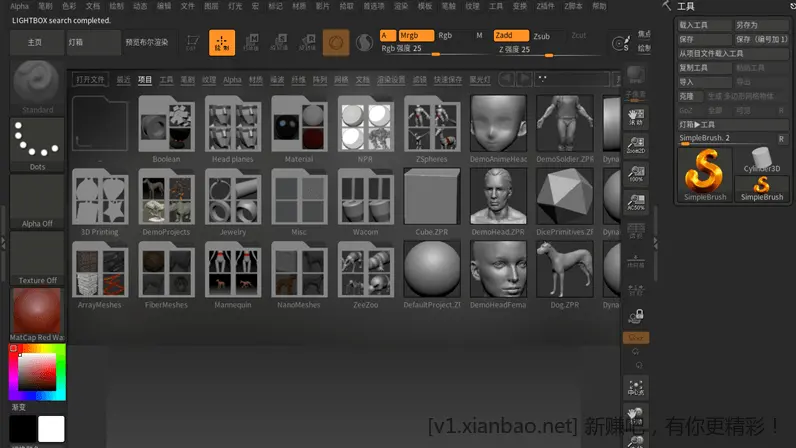The image size is (796, 448).
Task: Pick a hue in the color picker square
Action: pyautogui.click(x=37, y=372)
